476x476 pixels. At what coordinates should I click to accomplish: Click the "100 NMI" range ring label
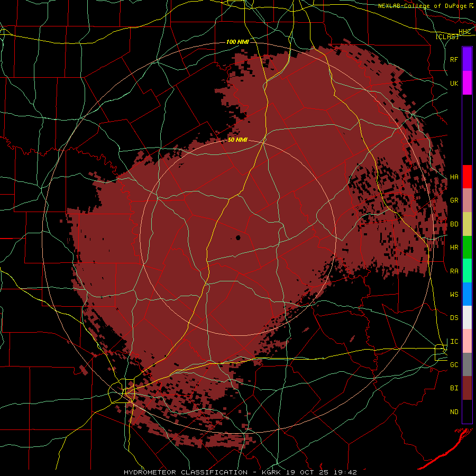[x=237, y=42]
